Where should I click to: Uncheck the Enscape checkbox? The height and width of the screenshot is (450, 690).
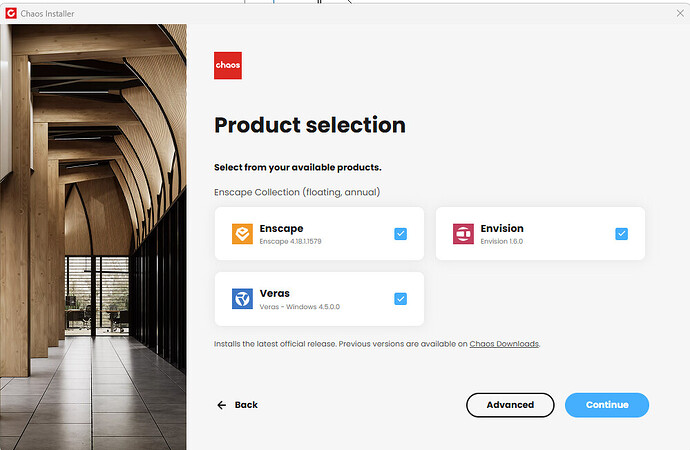click(400, 234)
